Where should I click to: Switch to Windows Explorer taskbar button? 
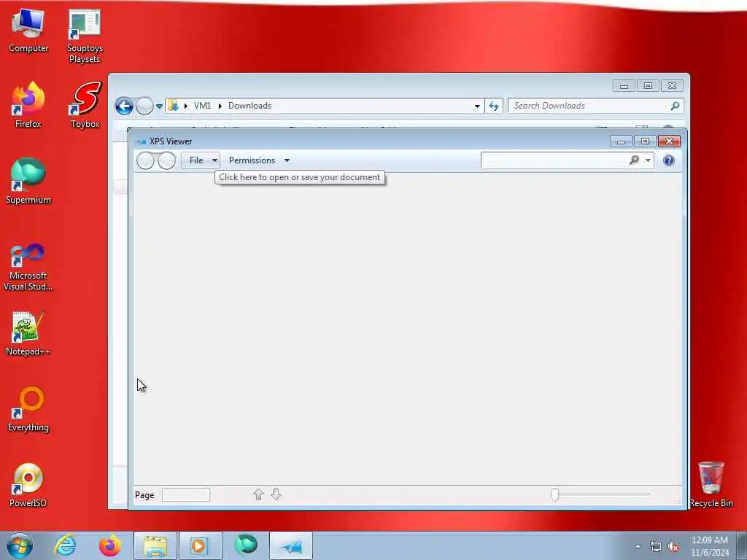[x=155, y=545]
